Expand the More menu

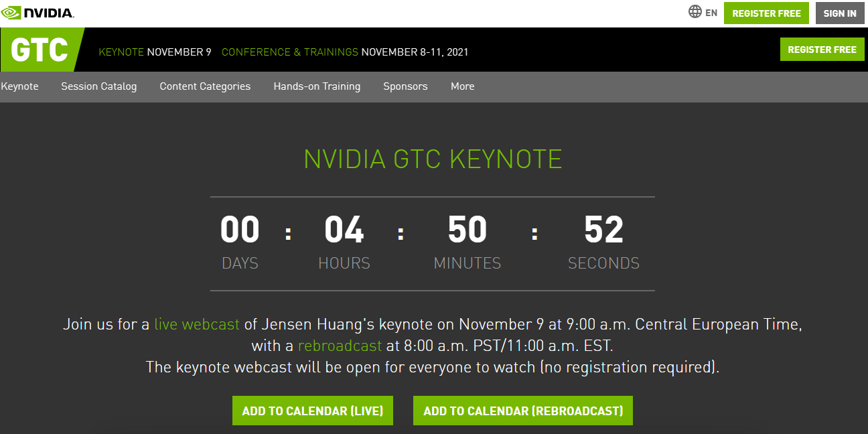[463, 86]
